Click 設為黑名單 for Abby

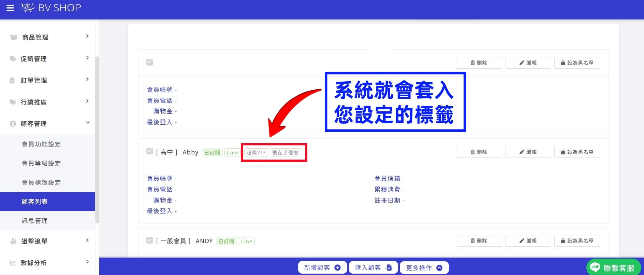(x=577, y=152)
